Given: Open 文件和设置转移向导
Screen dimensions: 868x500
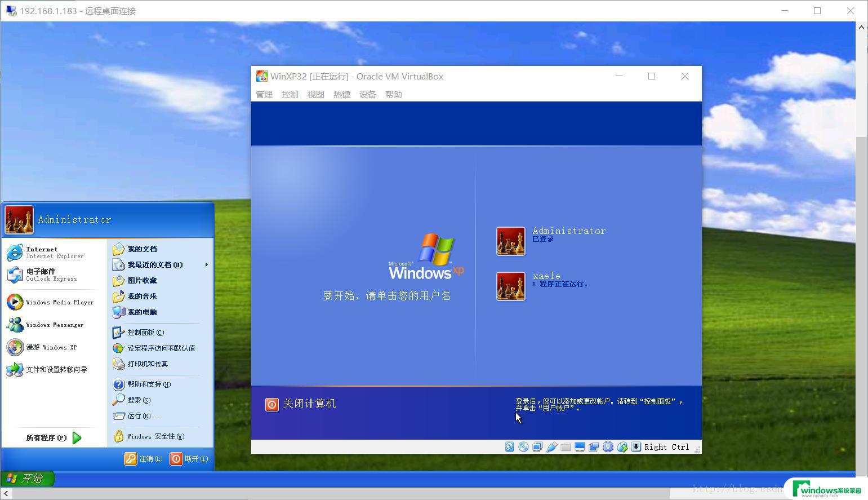Looking at the screenshot, I should tap(55, 370).
